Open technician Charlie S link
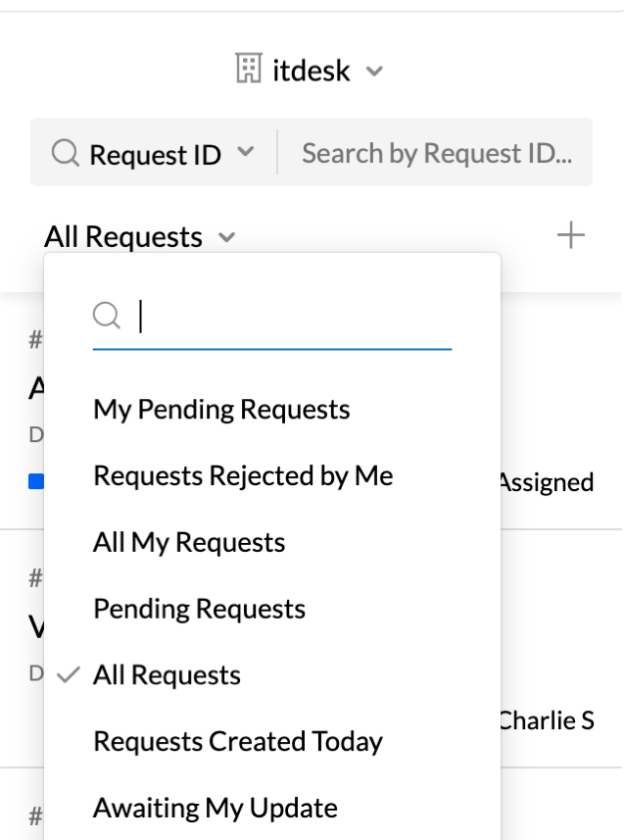 tap(547, 720)
